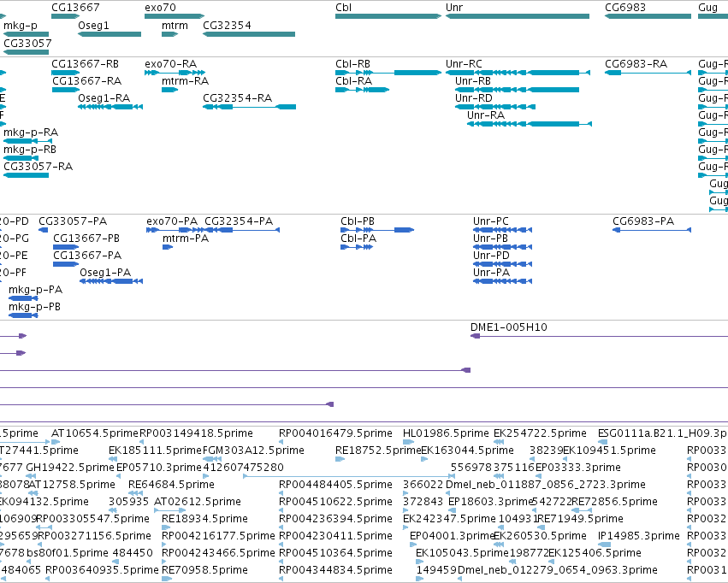The width and height of the screenshot is (728, 583).
Task: Select the ESG0111a.B21.1_H09 EST marker
Action: pos(602,442)
